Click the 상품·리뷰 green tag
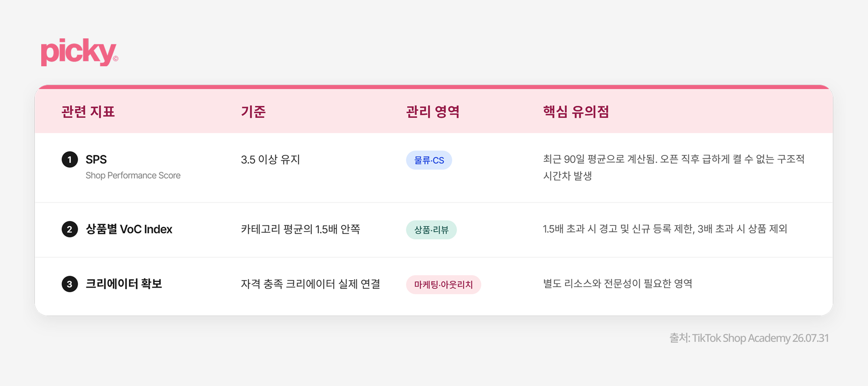This screenshot has width=868, height=386. pos(431,230)
